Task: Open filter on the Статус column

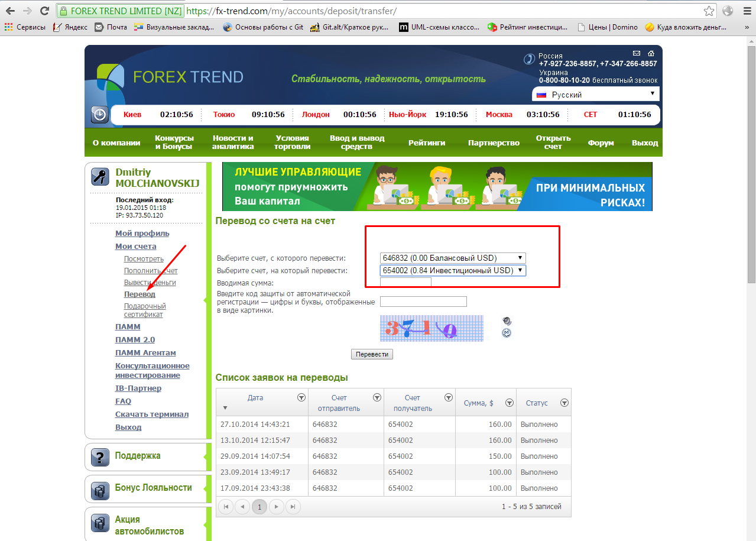Action: pos(564,403)
